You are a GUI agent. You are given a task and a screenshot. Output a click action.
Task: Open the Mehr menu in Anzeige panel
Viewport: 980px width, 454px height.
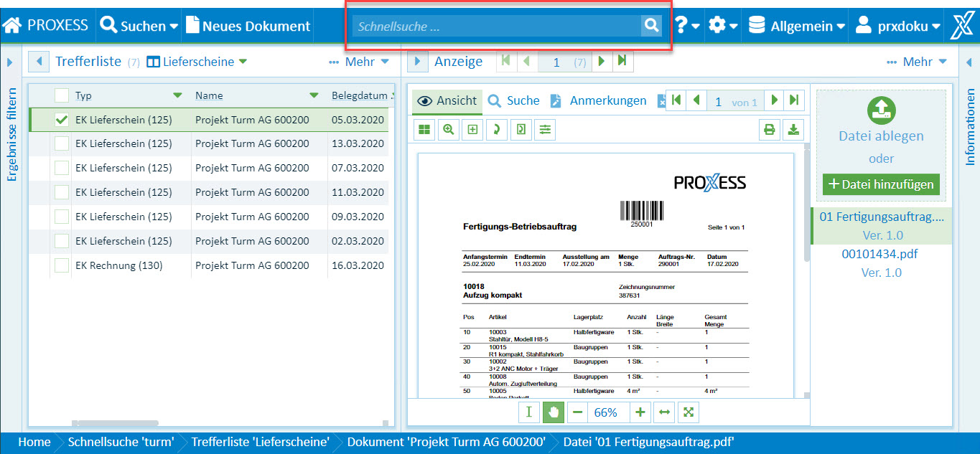[918, 62]
